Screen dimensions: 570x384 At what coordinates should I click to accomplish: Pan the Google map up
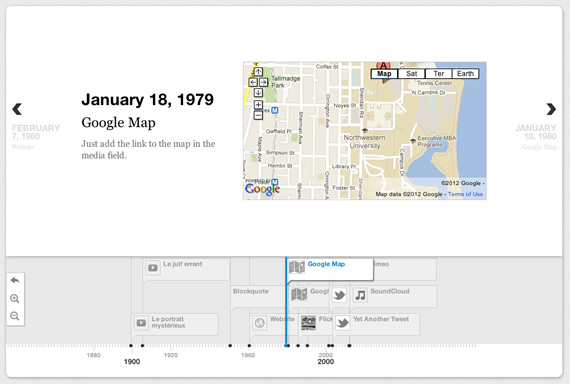258,72
